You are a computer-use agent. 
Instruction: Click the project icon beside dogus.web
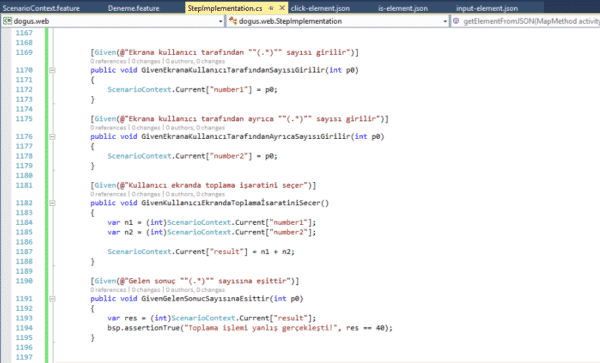7,21
